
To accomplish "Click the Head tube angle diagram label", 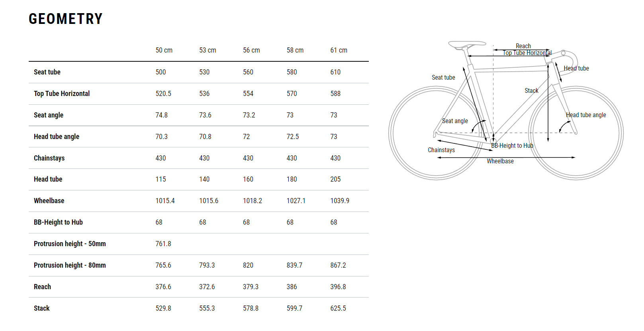I will pyautogui.click(x=586, y=115).
